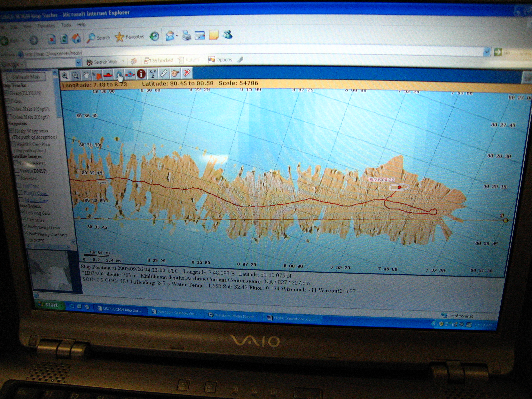
Task: Open the MultiYr Conc link
Action: click(37, 200)
